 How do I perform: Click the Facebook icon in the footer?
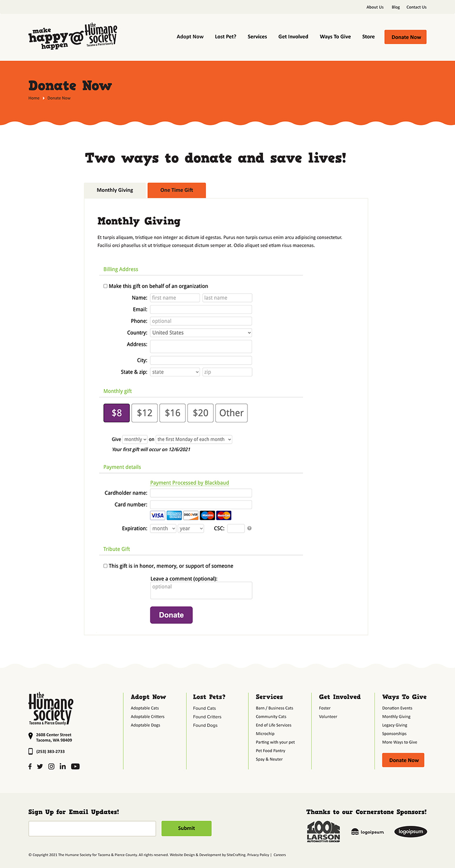tap(29, 766)
